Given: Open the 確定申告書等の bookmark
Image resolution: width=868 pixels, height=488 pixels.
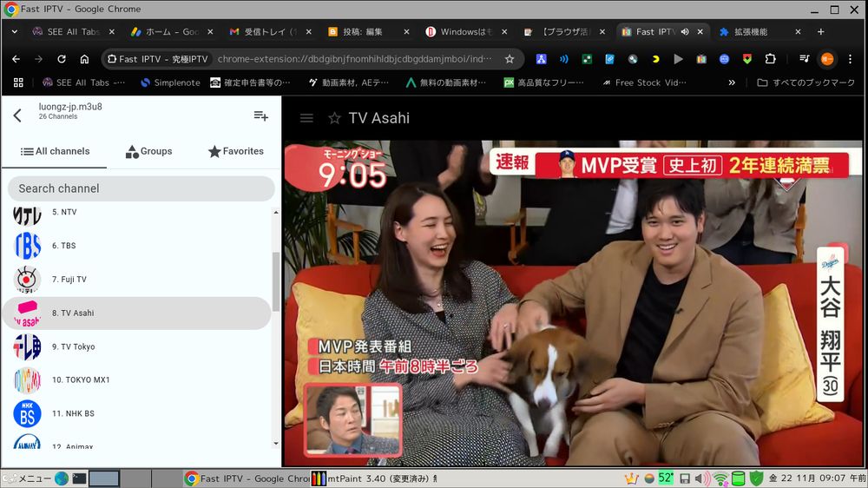Looking at the screenshot, I should coord(250,82).
